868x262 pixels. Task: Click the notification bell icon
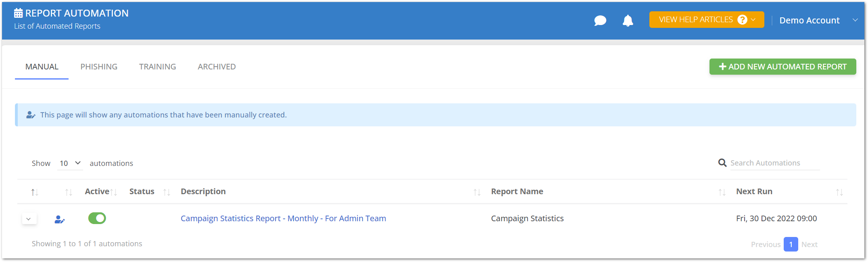[628, 21]
